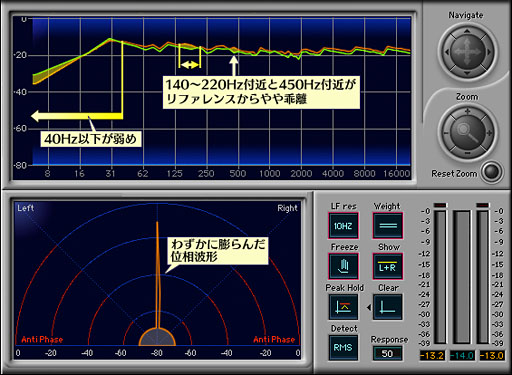Viewport: 512px width, 375px height.
Task: Toggle the Freeze hand button
Action: [x=343, y=266]
